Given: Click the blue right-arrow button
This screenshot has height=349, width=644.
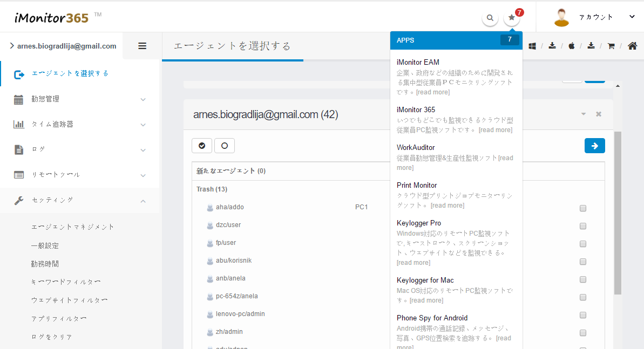Looking at the screenshot, I should pyautogui.click(x=595, y=146).
